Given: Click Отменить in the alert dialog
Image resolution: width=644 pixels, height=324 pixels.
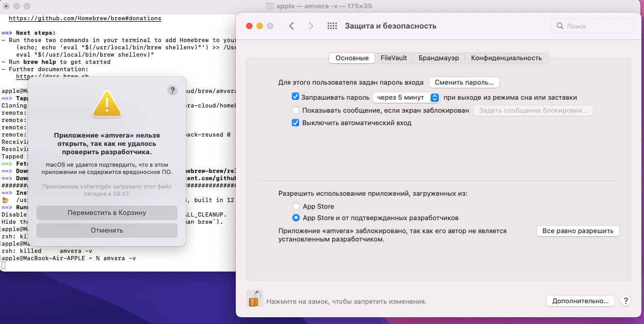Looking at the screenshot, I should [x=107, y=231].
